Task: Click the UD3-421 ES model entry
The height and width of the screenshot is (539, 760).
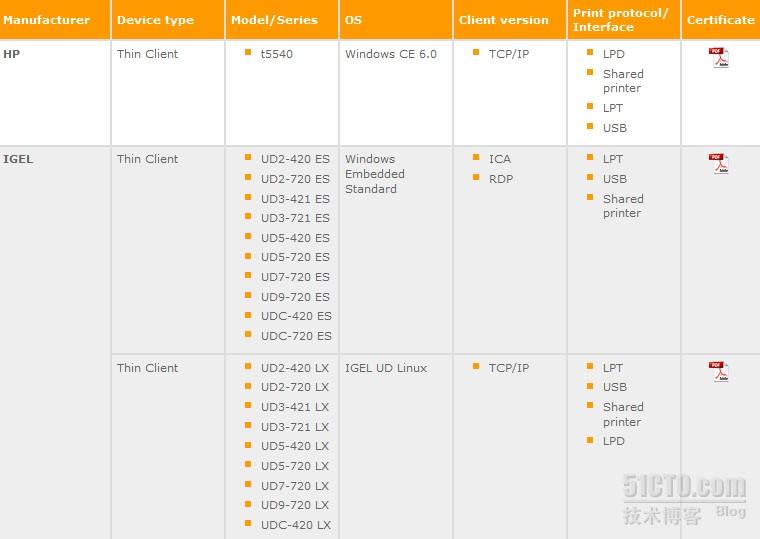Action: (x=295, y=199)
